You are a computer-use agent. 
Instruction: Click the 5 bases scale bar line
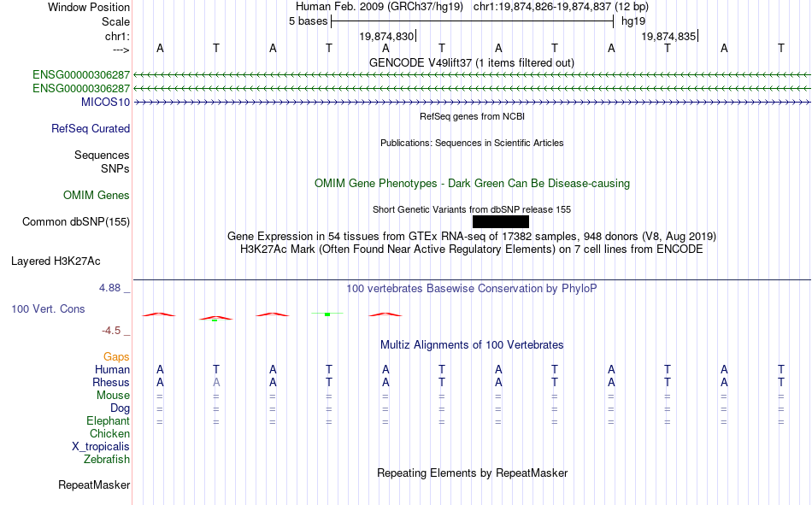point(473,21)
